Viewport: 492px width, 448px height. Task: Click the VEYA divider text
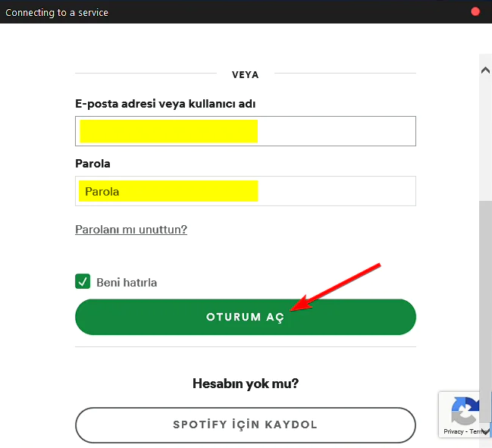(246, 74)
